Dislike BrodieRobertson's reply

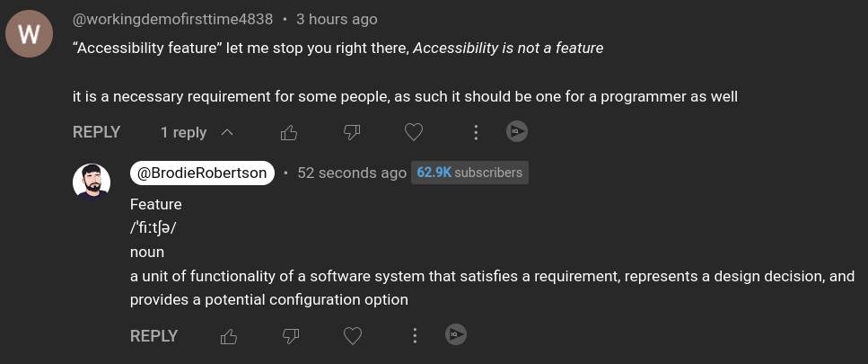click(x=291, y=336)
